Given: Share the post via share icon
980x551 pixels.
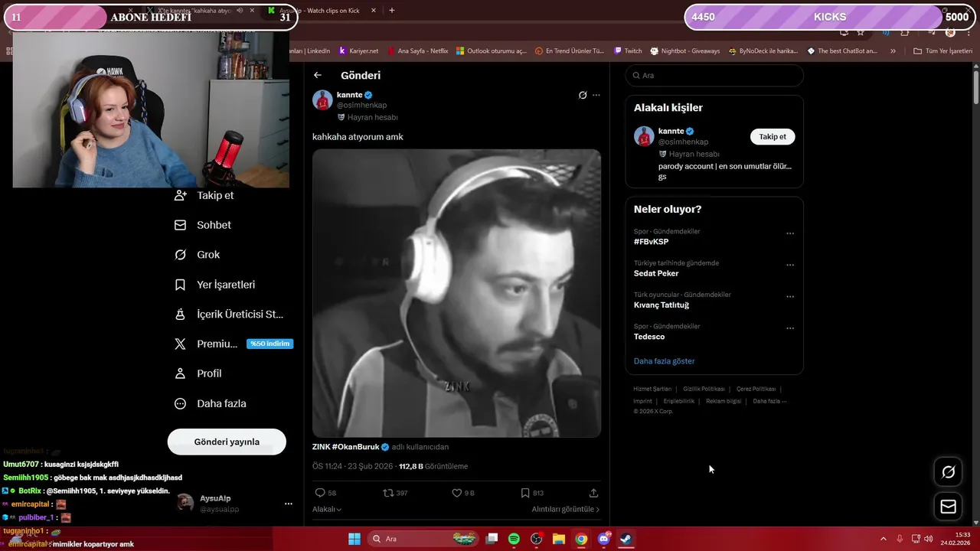Looking at the screenshot, I should tap(593, 493).
